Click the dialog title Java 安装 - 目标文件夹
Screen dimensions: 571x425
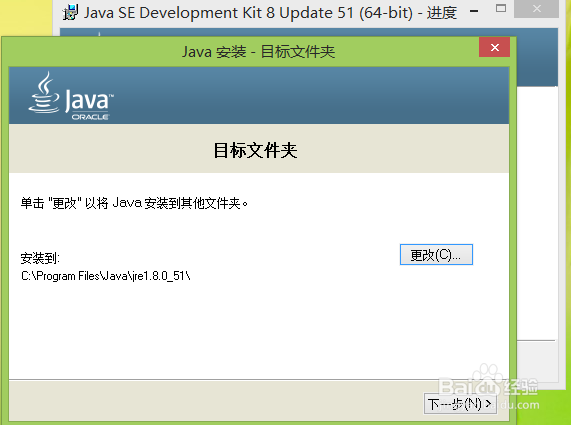[x=258, y=52]
